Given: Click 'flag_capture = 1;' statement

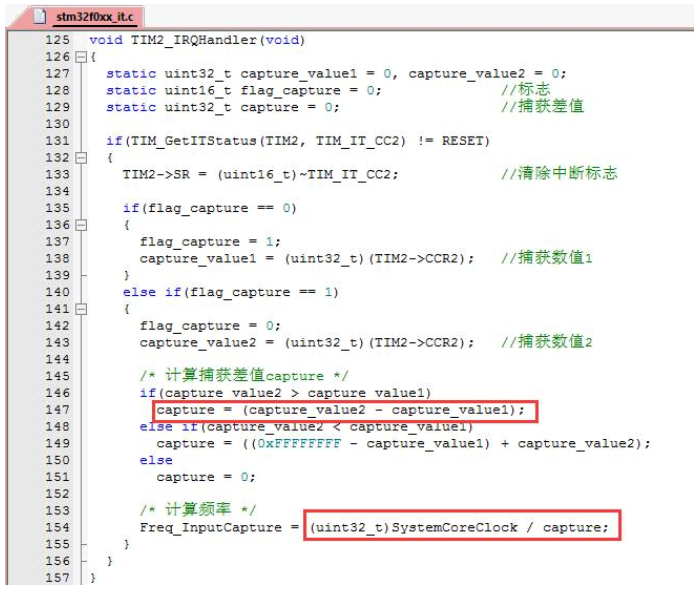Looking at the screenshot, I should (210, 242).
